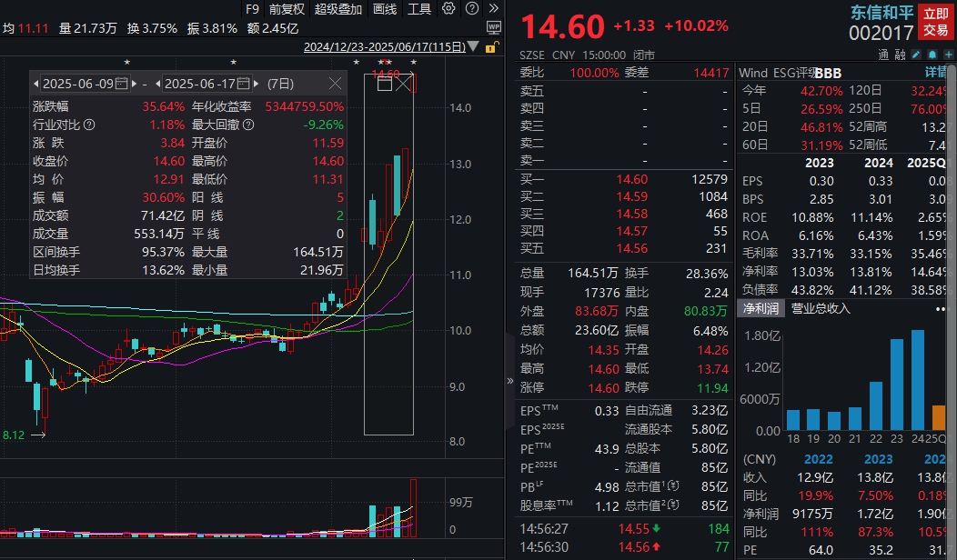The image size is (957, 560).
Task: Click the 东信和平 stock name
Action: point(881,12)
